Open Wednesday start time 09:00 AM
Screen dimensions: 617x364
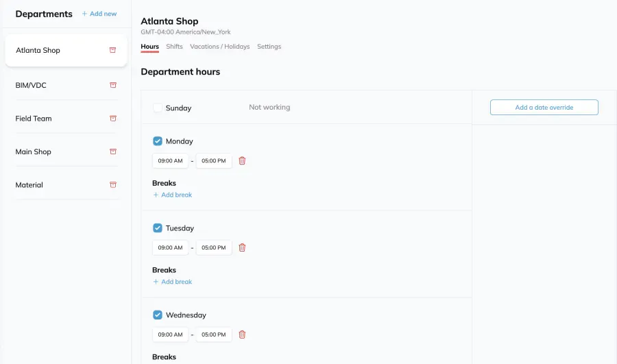tap(171, 335)
